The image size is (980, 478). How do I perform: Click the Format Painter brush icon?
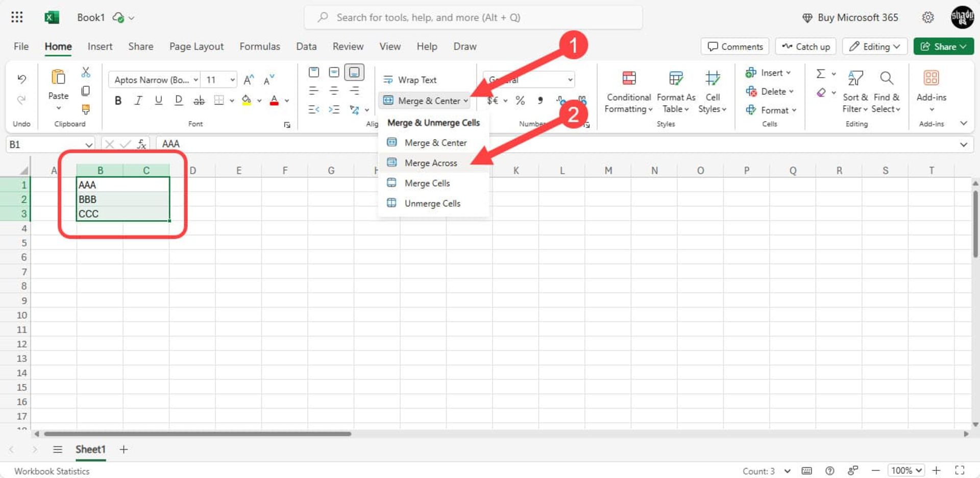86,109
